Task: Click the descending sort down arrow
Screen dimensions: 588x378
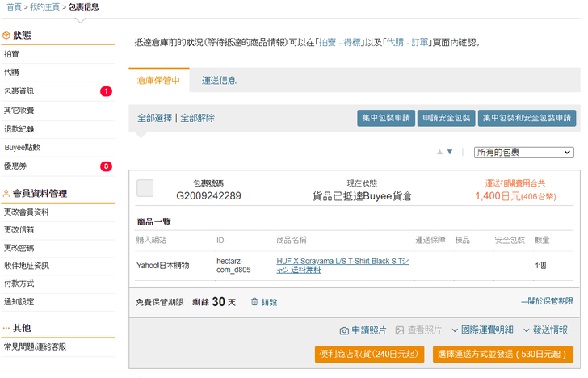Action: coord(450,152)
